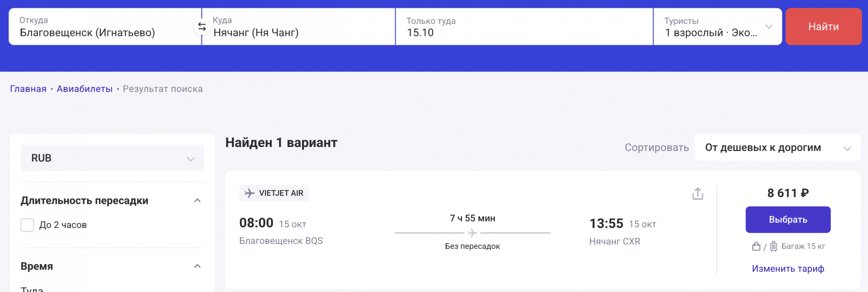Collapse the 'Время' filter section

(197, 266)
